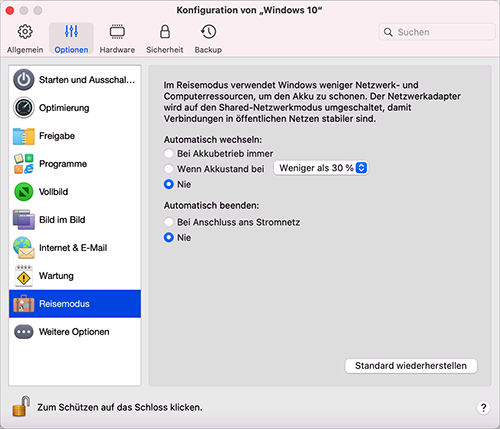Click the padlock icon to protect settings
The image size is (500, 429).
click(x=21, y=406)
